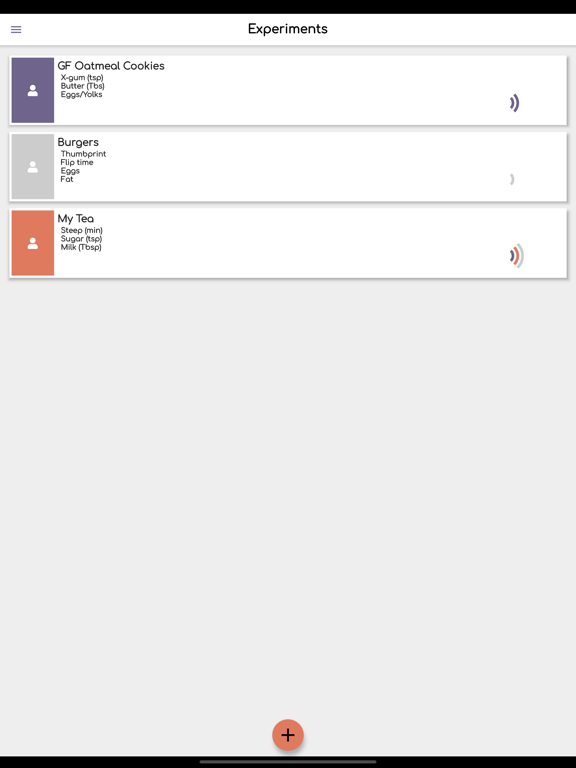Image resolution: width=576 pixels, height=768 pixels.
Task: Select the Flip time factor
Action: 77,162
